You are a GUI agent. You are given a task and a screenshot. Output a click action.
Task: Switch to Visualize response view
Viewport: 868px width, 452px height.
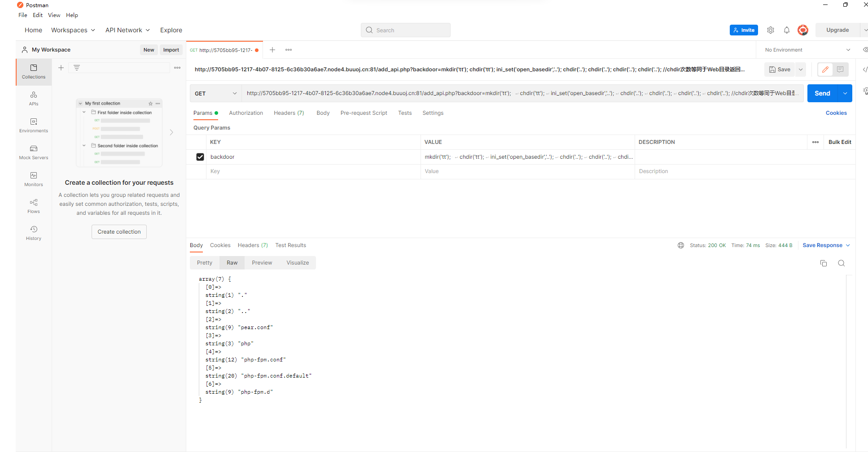pyautogui.click(x=298, y=263)
